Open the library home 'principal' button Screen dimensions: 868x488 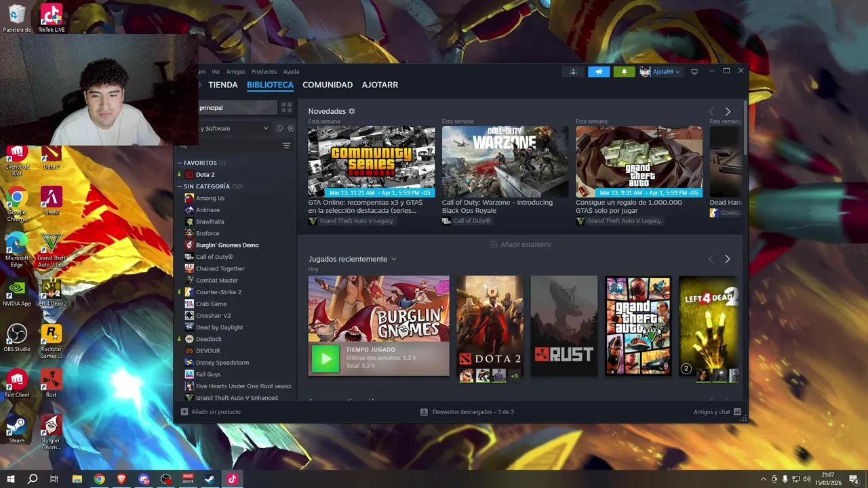click(237, 108)
